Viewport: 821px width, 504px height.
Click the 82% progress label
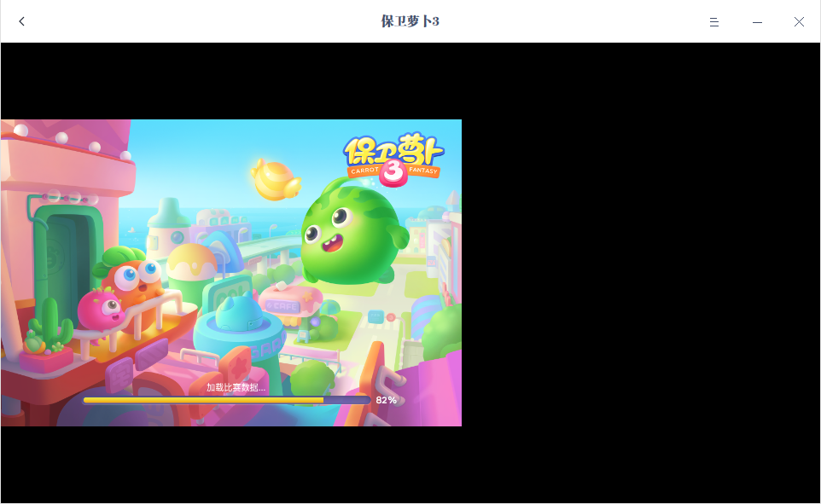386,398
